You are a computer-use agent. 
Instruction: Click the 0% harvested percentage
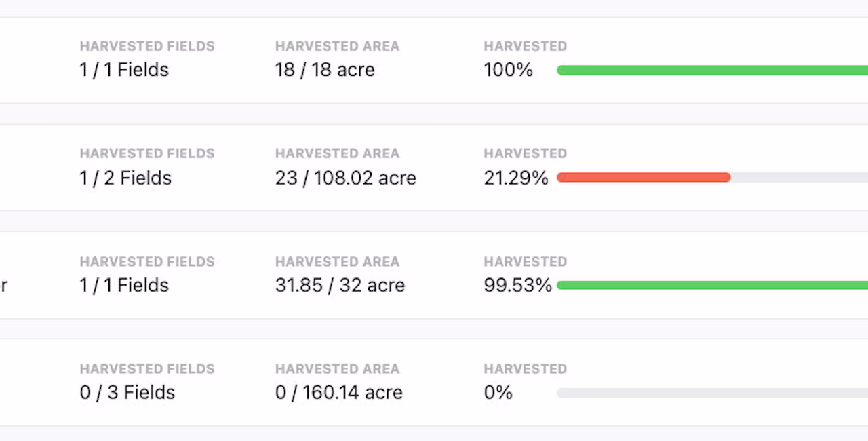[498, 392]
